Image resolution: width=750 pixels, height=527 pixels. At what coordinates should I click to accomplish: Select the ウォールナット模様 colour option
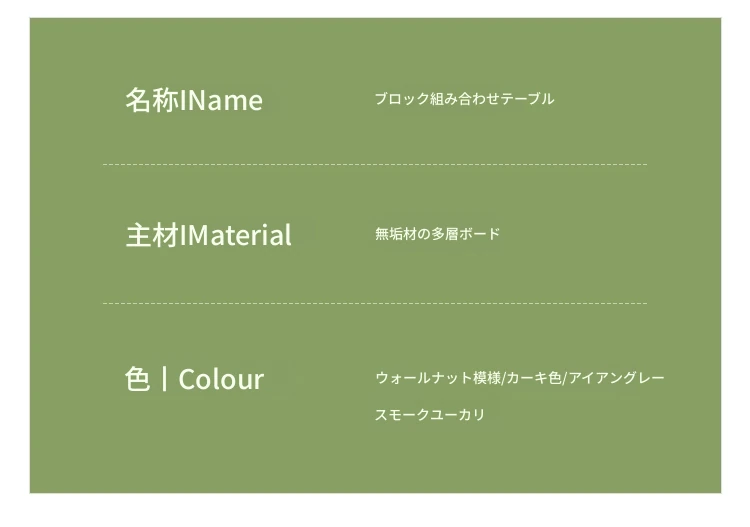(x=438, y=378)
